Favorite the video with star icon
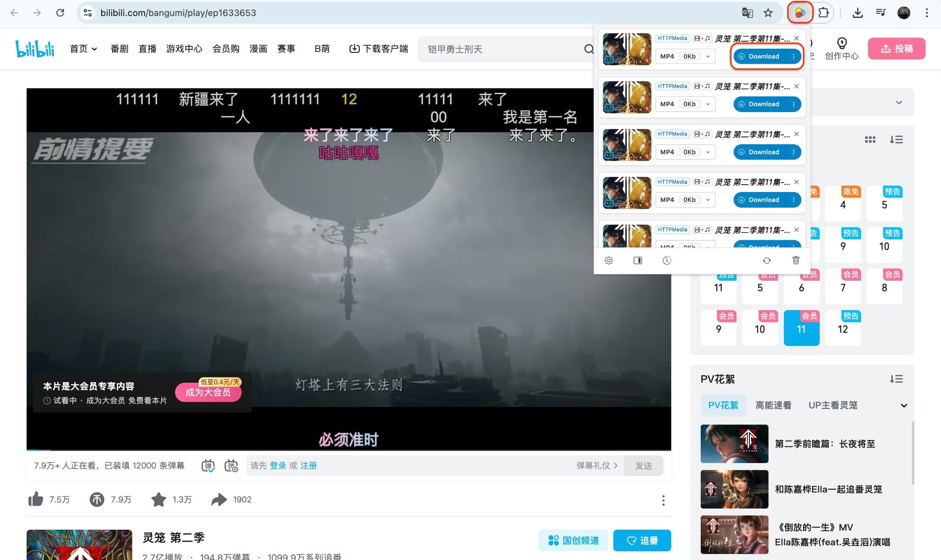 tap(159, 499)
